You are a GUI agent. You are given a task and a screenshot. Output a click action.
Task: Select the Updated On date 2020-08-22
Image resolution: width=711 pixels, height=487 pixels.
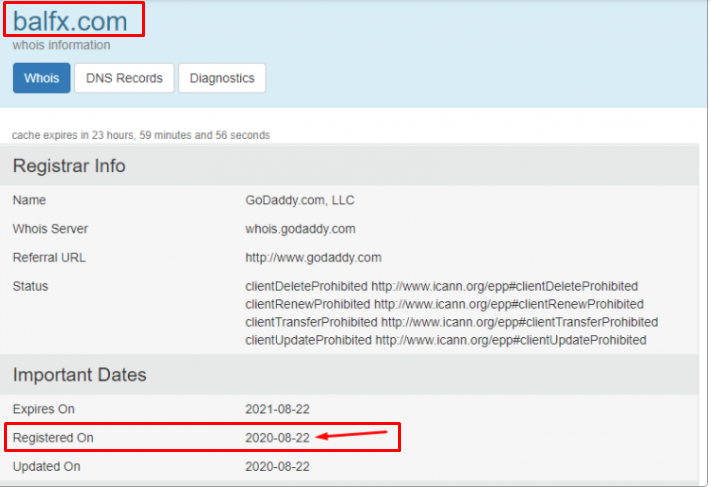(x=278, y=467)
